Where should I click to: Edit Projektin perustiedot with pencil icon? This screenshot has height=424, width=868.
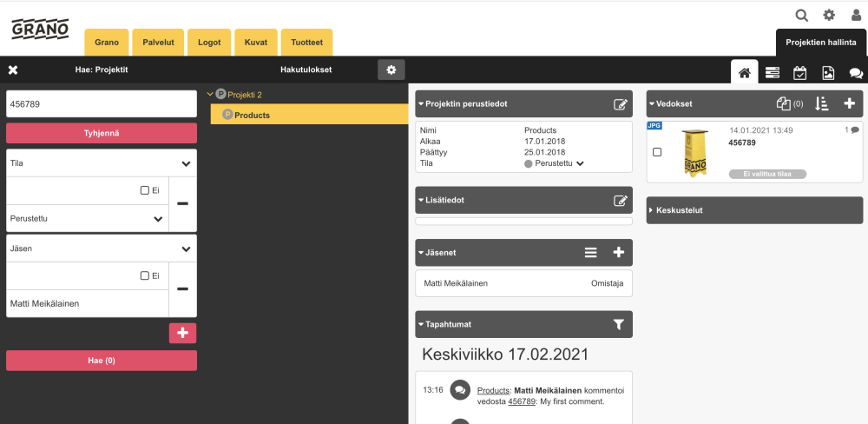(621, 103)
